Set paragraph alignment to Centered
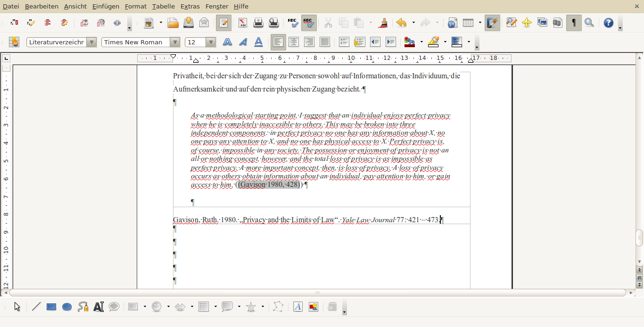The height and width of the screenshot is (327, 644). point(294,42)
